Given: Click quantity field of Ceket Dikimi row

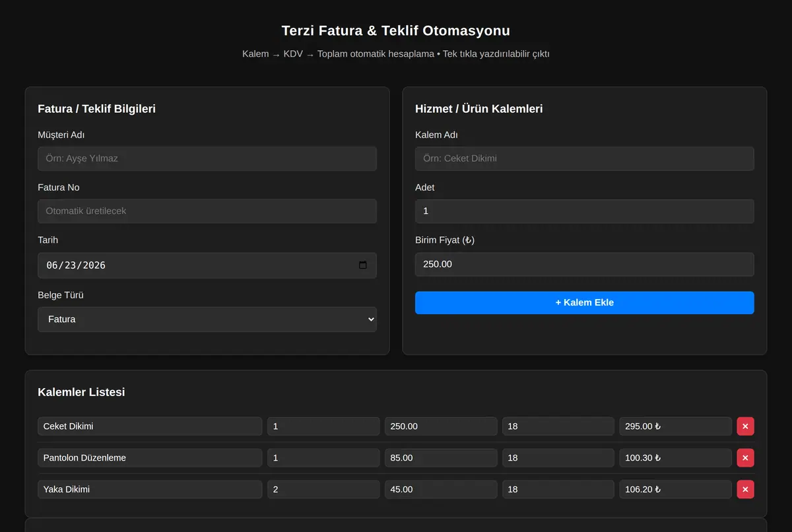Looking at the screenshot, I should coord(323,426).
